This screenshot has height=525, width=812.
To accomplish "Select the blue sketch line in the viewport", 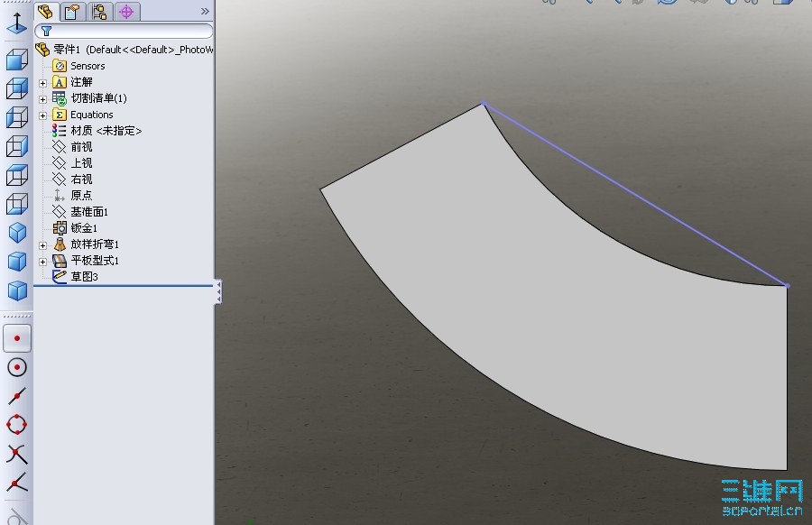I will coord(635,194).
